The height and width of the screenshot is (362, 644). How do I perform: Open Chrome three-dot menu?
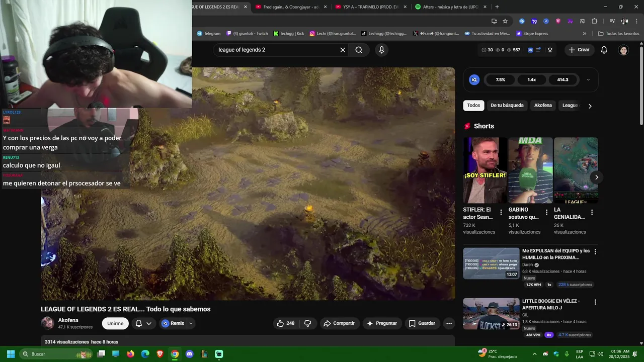[636, 21]
